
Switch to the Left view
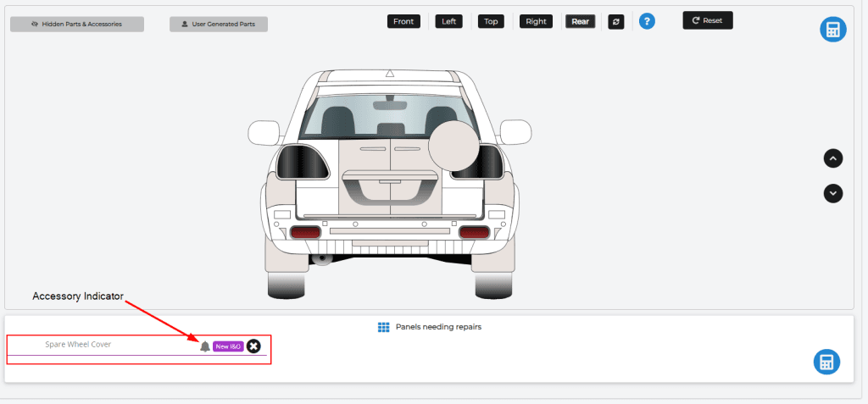[449, 21]
